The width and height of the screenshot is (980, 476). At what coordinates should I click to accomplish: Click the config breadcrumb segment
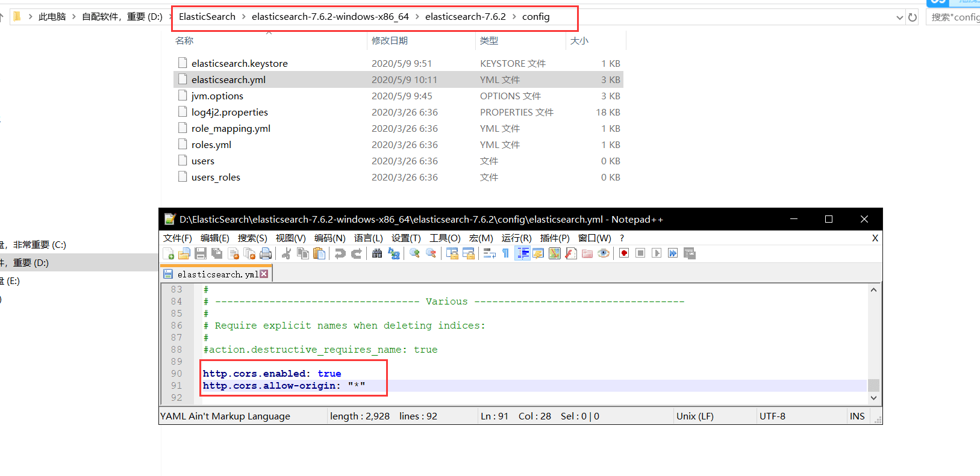[x=536, y=17]
